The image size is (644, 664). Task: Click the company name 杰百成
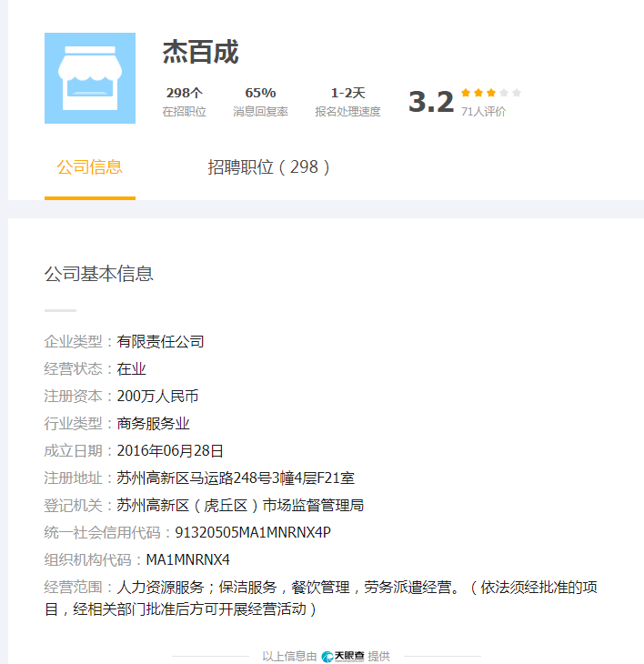click(x=201, y=52)
